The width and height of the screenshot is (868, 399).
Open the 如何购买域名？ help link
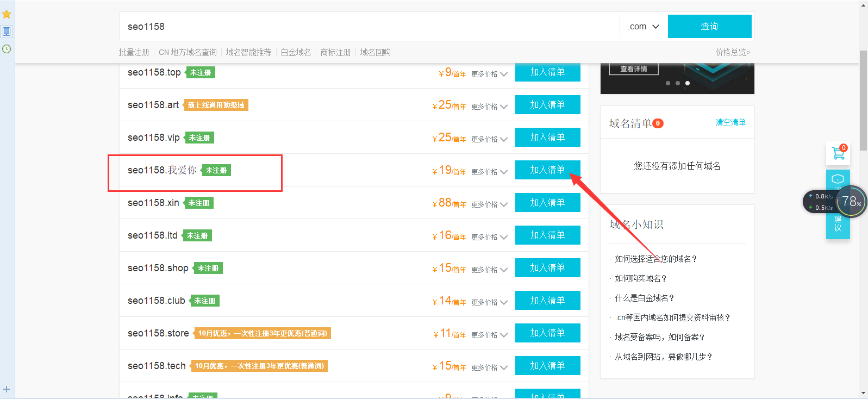pyautogui.click(x=640, y=278)
